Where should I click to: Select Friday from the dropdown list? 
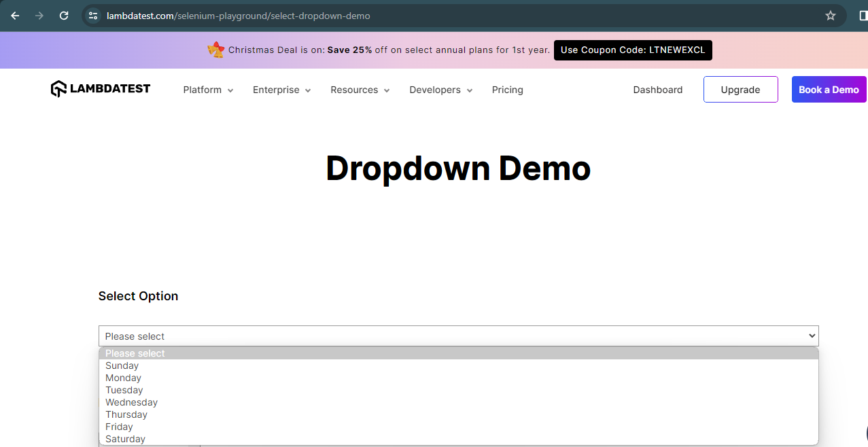tap(459, 427)
